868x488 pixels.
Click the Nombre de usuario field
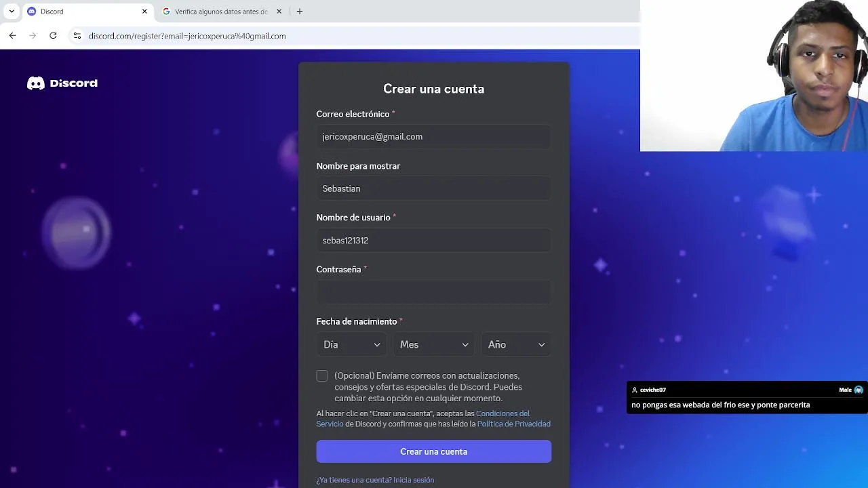434,241
